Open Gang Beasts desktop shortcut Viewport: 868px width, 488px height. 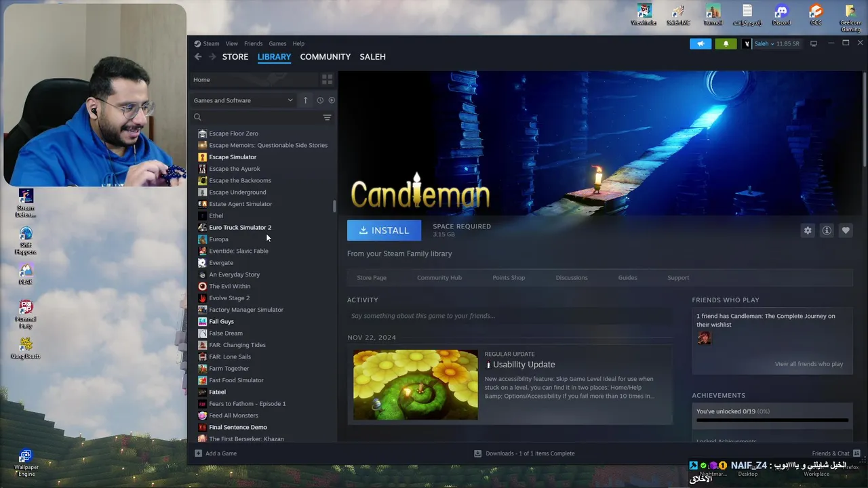[26, 348]
